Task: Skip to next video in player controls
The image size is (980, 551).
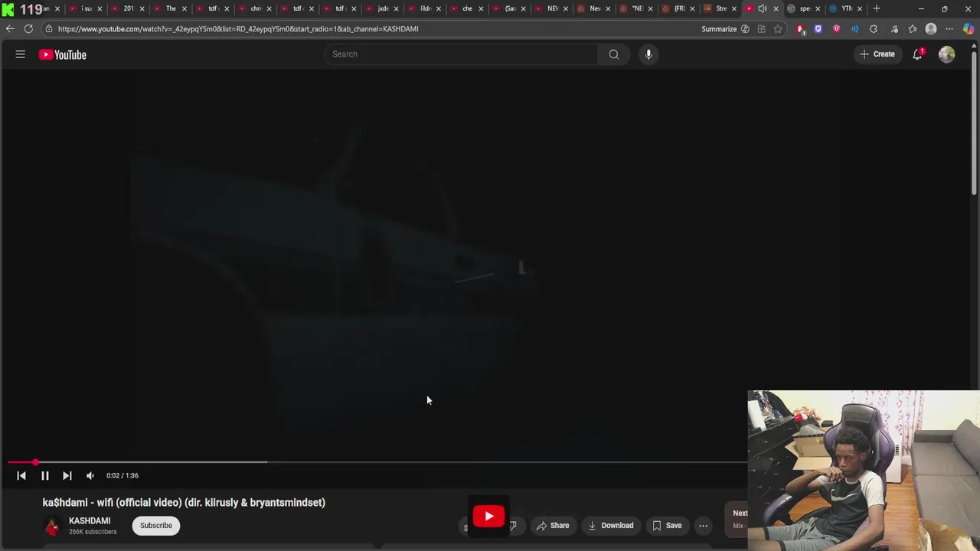Action: click(x=67, y=475)
